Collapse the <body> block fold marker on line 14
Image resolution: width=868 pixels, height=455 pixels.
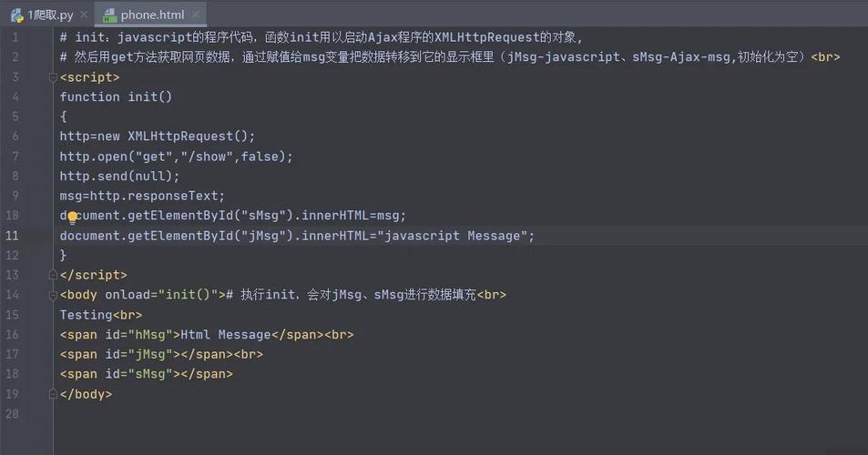(x=53, y=295)
